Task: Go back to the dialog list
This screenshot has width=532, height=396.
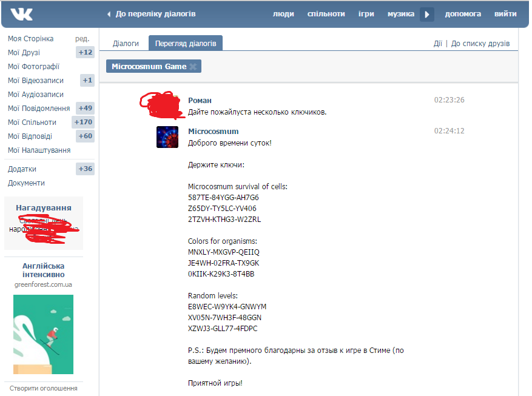Action: tap(151, 14)
